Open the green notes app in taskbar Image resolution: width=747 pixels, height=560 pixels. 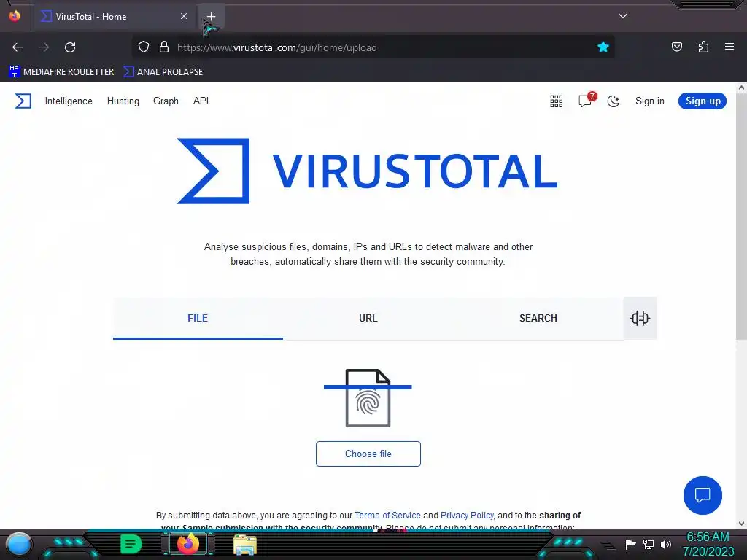click(x=131, y=544)
